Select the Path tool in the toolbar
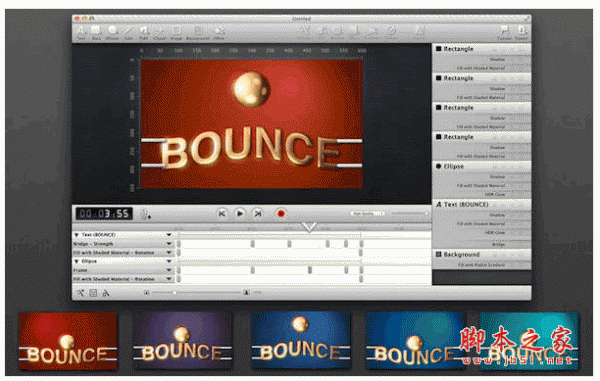Viewport: 600px width, 381px height. [x=143, y=32]
